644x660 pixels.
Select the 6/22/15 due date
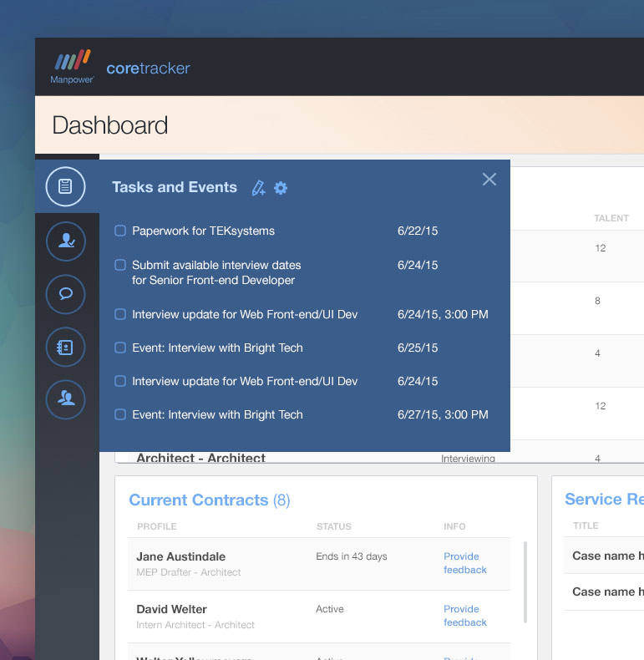point(418,231)
